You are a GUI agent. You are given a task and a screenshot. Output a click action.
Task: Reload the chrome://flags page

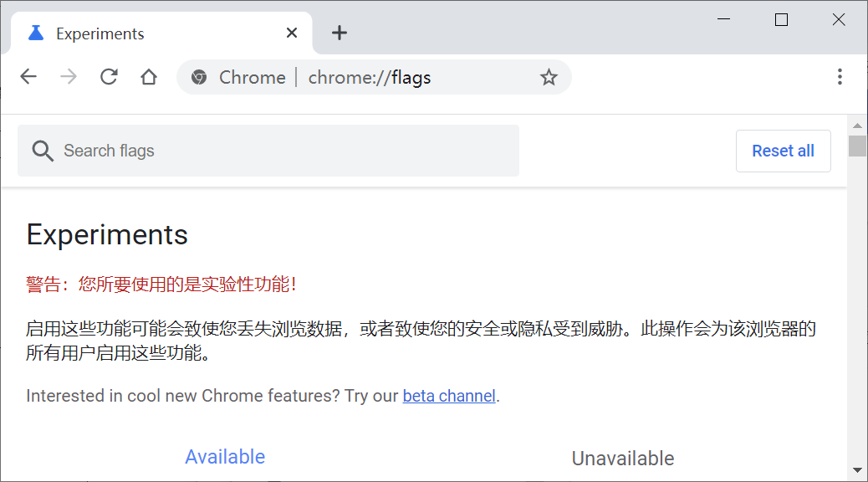109,76
